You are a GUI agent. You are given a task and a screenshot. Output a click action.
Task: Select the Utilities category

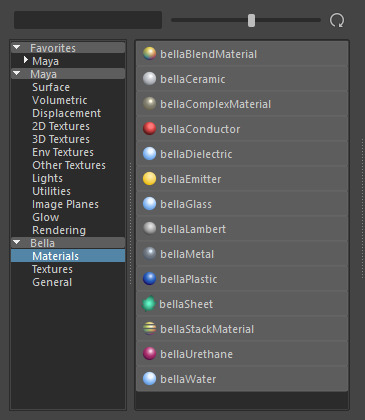click(x=51, y=191)
